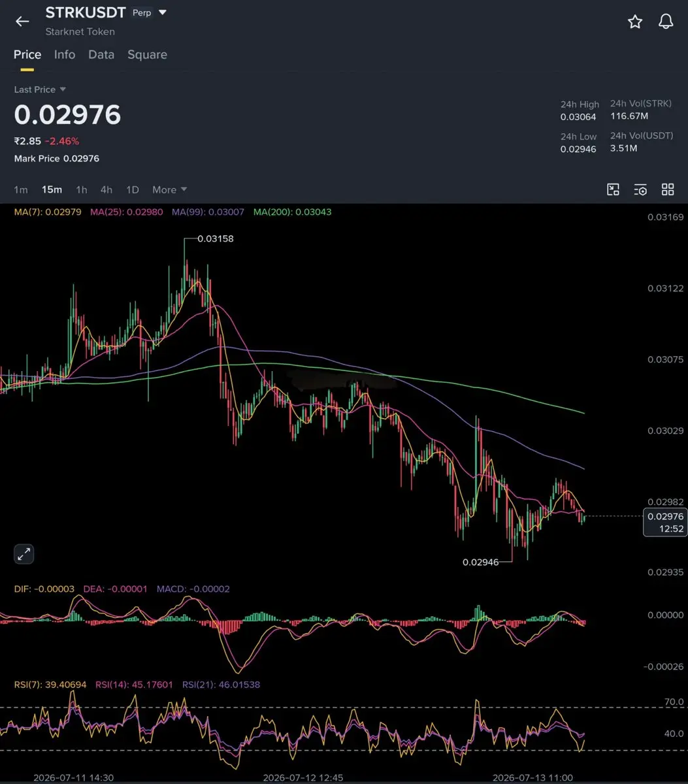Open the STRKUSDT pair selector dropdown
This screenshot has width=688, height=784.
(x=163, y=12)
